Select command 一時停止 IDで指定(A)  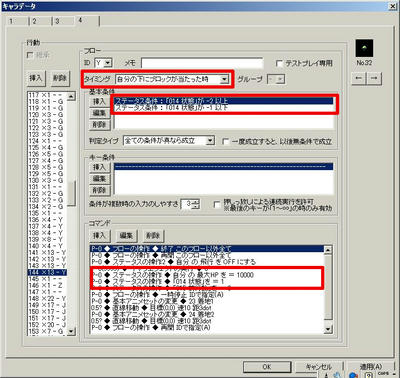(x=207, y=295)
